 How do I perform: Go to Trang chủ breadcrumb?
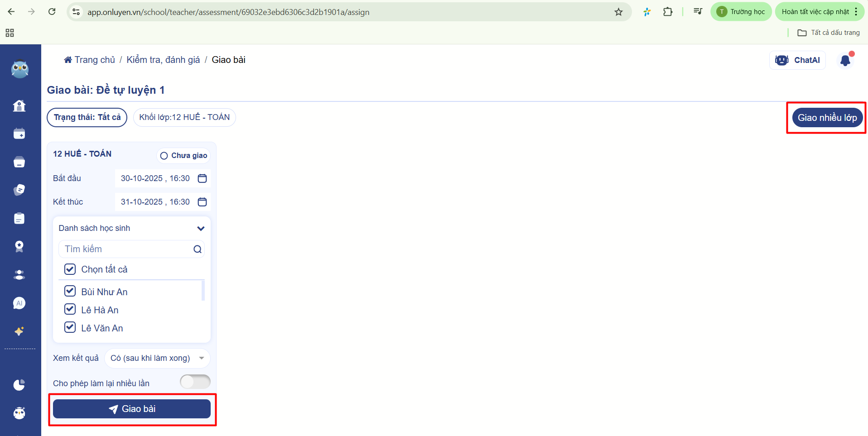[90, 60]
